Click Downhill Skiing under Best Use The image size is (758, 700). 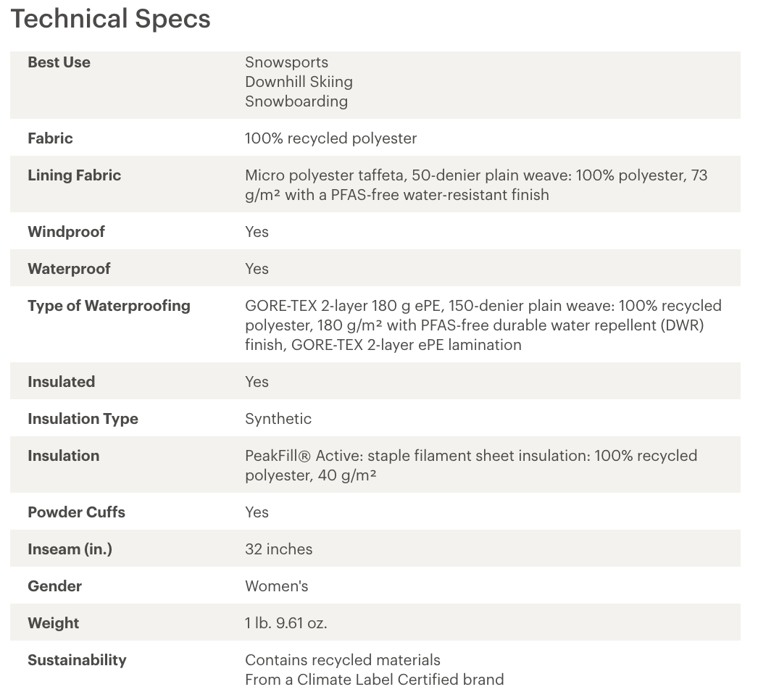point(299,82)
